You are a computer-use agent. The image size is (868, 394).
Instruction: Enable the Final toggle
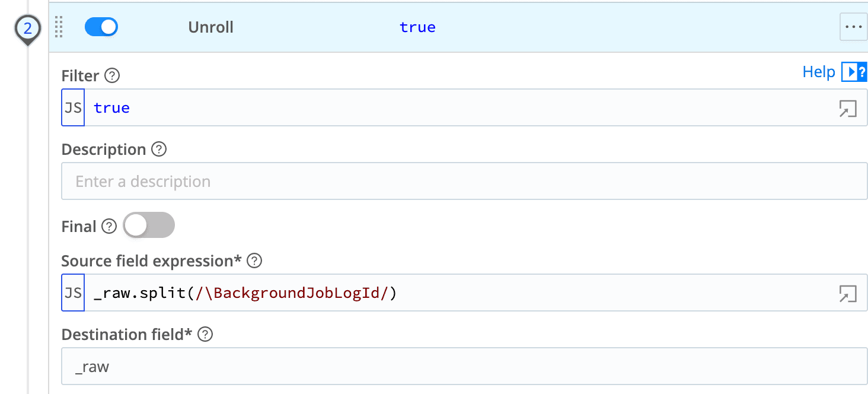click(x=149, y=225)
